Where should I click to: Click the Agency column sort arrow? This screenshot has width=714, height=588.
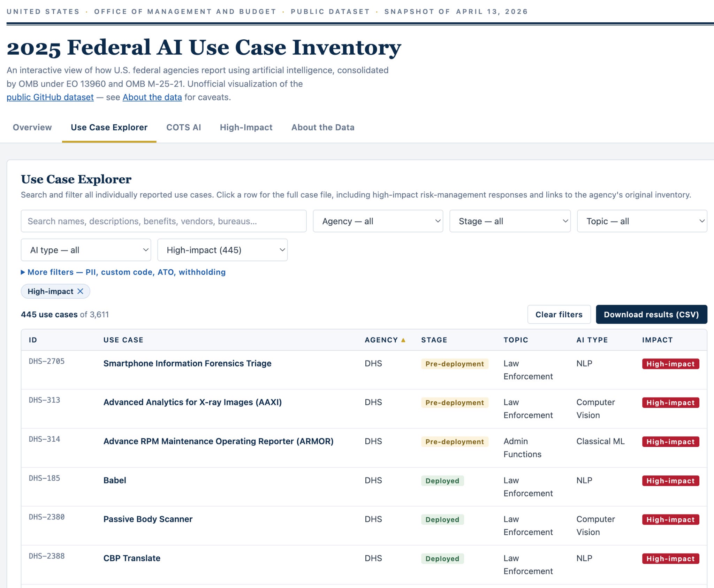pyautogui.click(x=403, y=340)
